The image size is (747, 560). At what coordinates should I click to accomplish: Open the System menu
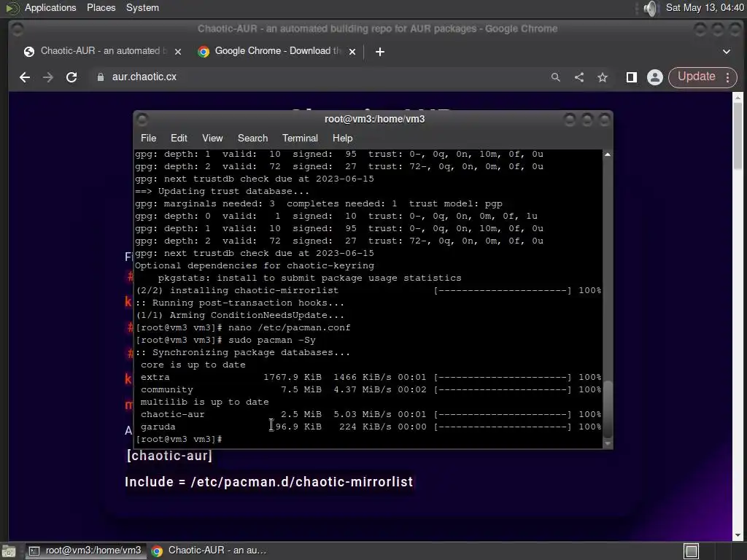[142, 7]
